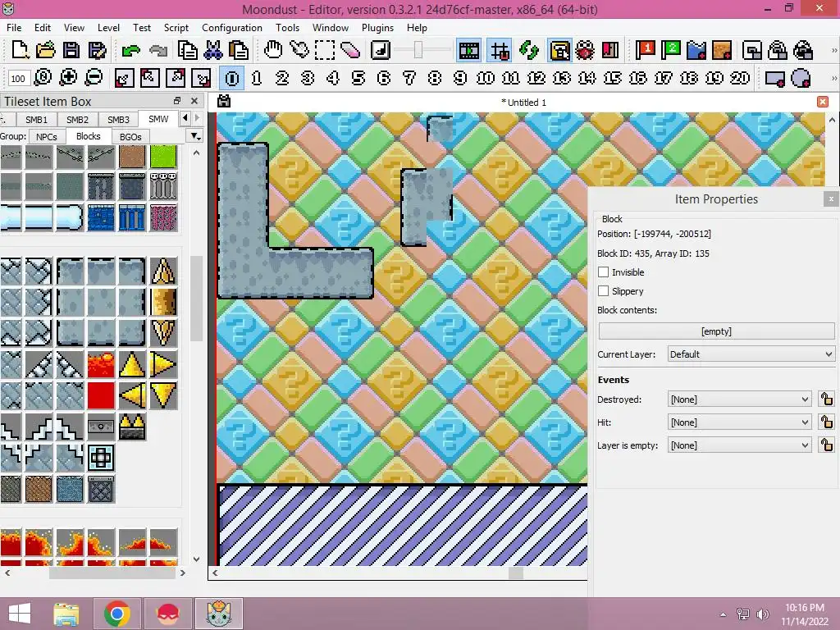This screenshot has height=630, width=840.
Task: Select the solid red block tile
Action: coord(101,395)
